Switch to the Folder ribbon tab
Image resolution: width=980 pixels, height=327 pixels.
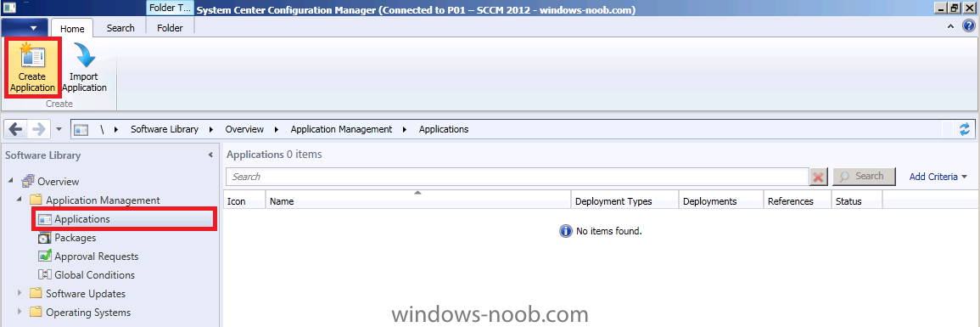(170, 28)
